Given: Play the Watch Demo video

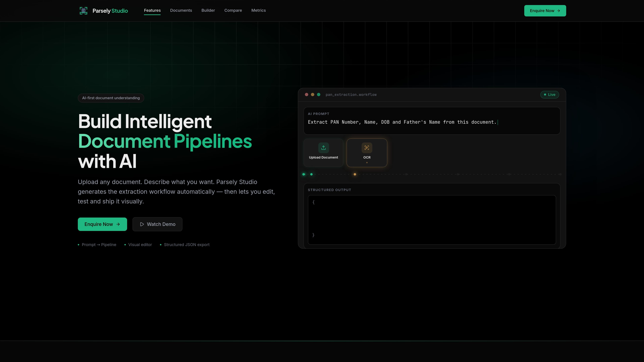Looking at the screenshot, I should 157,224.
